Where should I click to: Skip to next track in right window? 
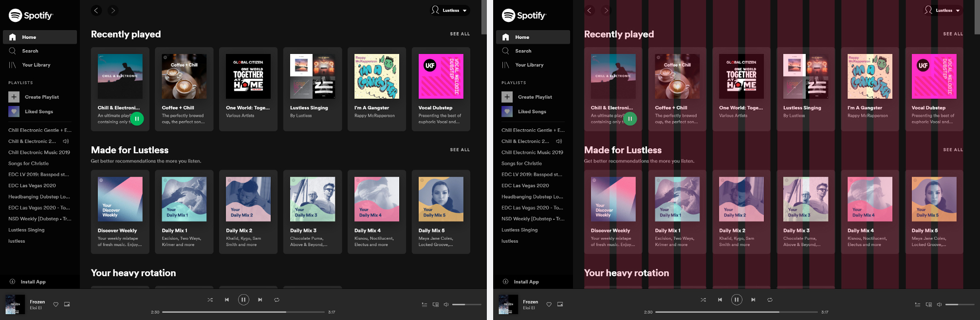tap(753, 300)
